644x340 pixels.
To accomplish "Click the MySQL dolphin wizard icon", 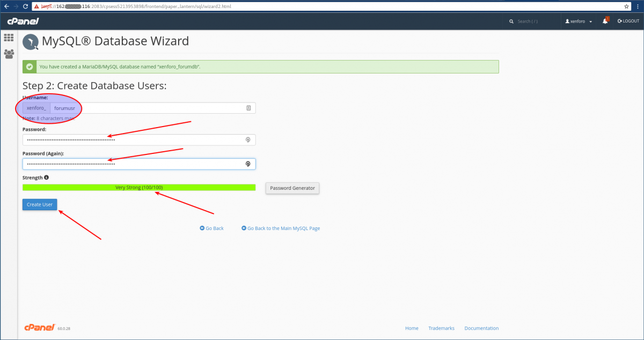I will click(31, 41).
